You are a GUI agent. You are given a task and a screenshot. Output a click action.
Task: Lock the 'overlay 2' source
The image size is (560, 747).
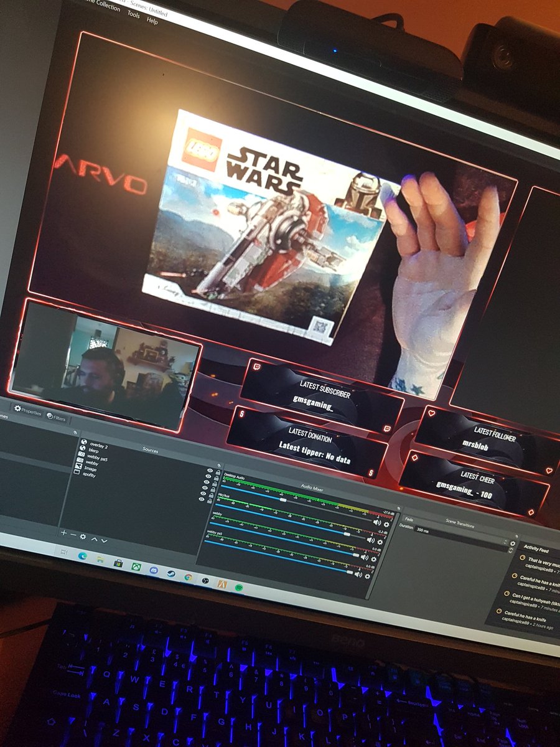click(218, 472)
